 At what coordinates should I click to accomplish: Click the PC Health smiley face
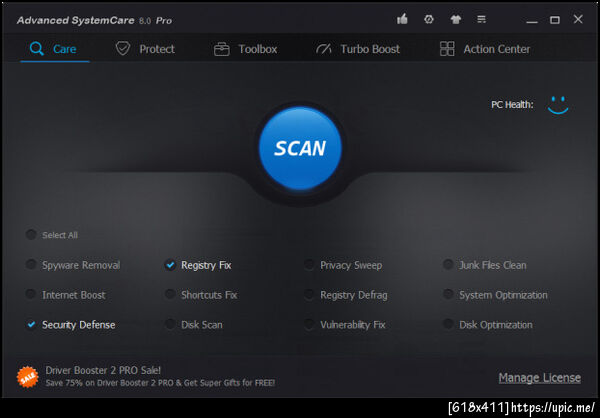(x=558, y=105)
